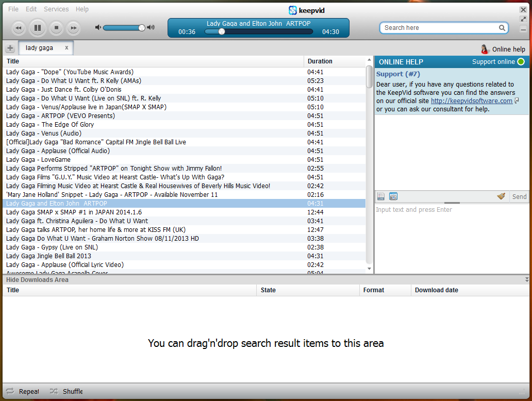Click the track progress bar handle
This screenshot has width=532, height=401.
tap(222, 31)
